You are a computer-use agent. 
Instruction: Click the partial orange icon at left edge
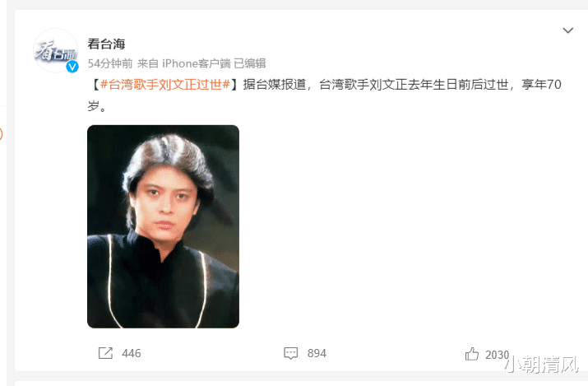(x=1, y=134)
